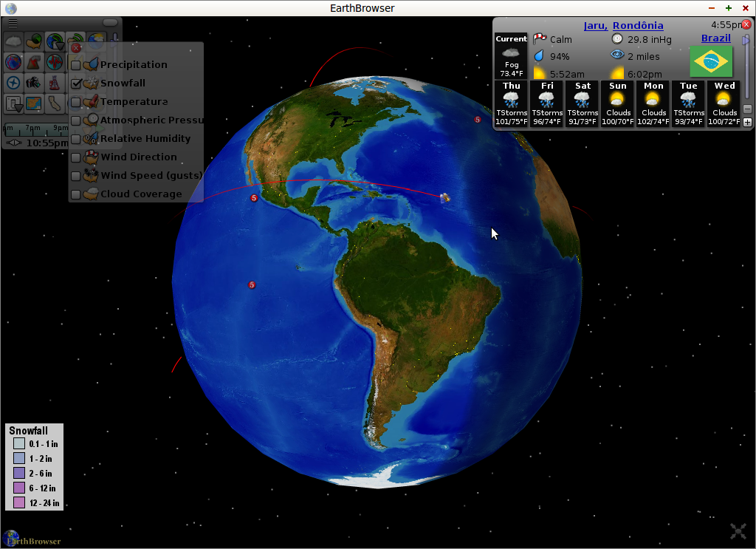The width and height of the screenshot is (756, 549).
Task: Click the earthquake seismograph globe icon
Action: point(55,62)
